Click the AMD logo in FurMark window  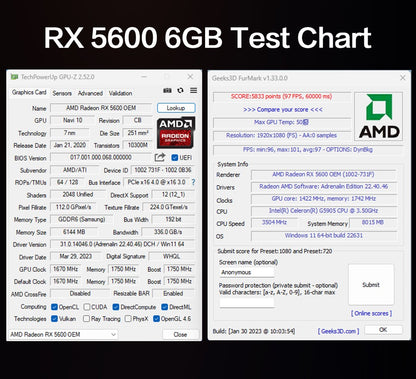pos(379,116)
